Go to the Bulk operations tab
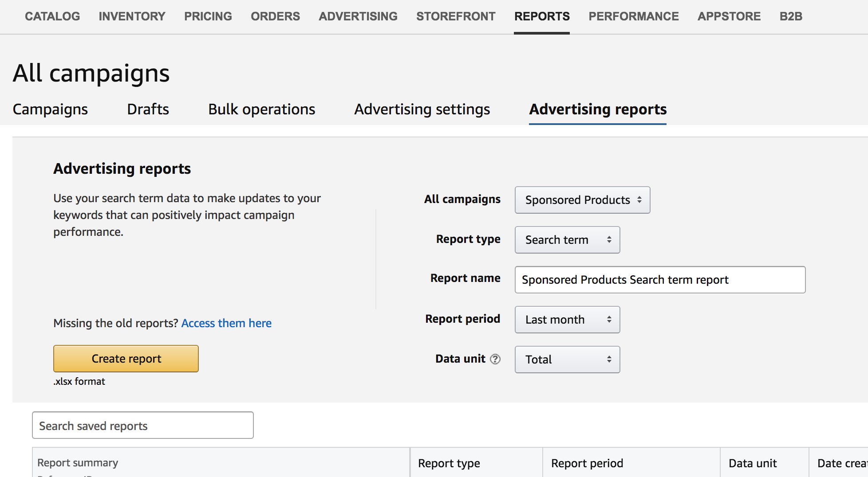Viewport: 868px width, 477px height. click(262, 109)
